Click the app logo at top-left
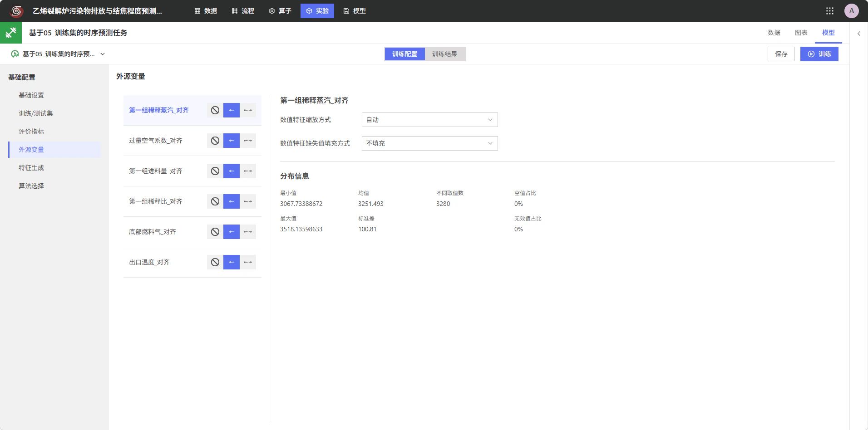 click(x=16, y=11)
